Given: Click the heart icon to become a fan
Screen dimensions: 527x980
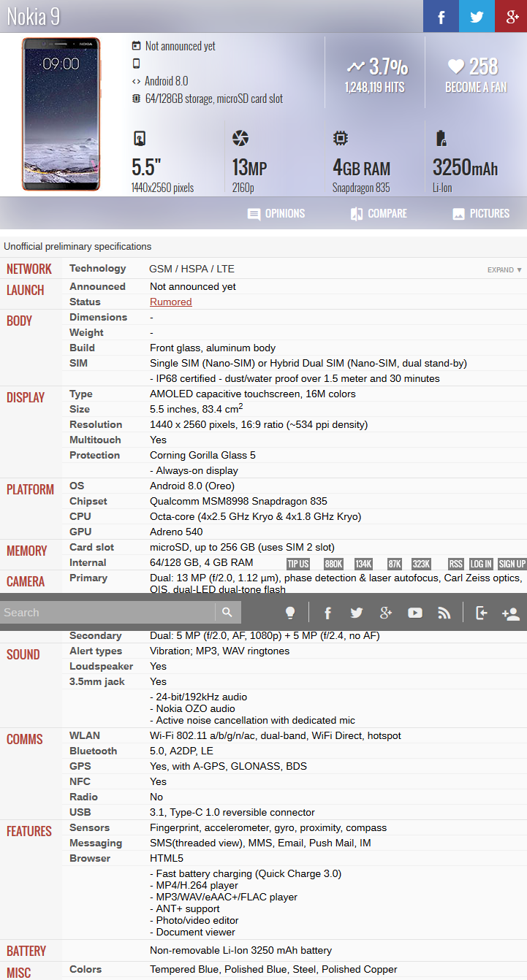Looking at the screenshot, I should [456, 67].
